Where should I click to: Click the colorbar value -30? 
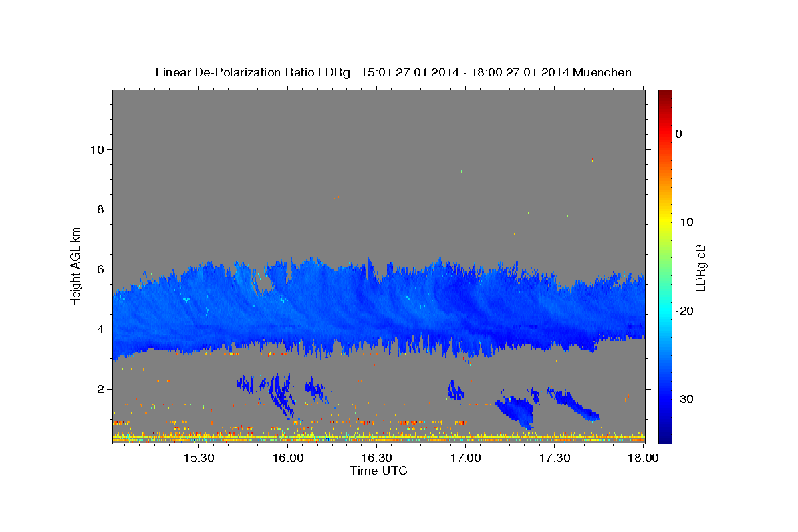tap(684, 399)
